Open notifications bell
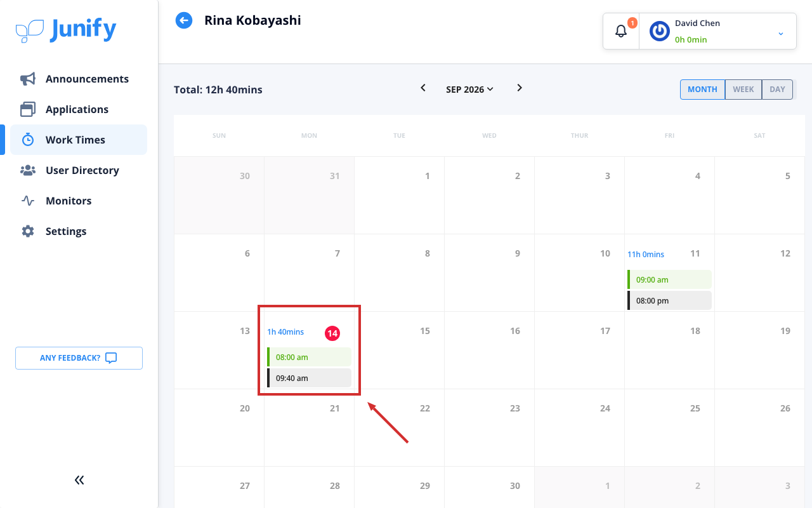Image resolution: width=812 pixels, height=508 pixels. pyautogui.click(x=621, y=30)
